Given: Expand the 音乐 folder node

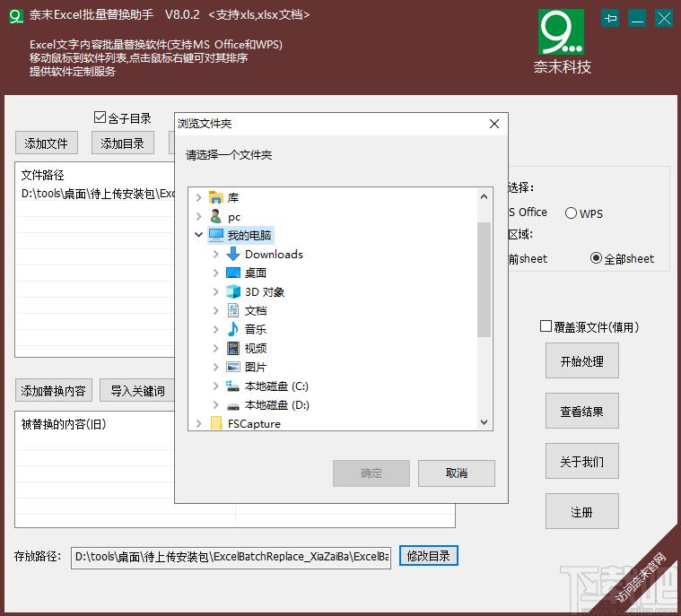Looking at the screenshot, I should 216,329.
